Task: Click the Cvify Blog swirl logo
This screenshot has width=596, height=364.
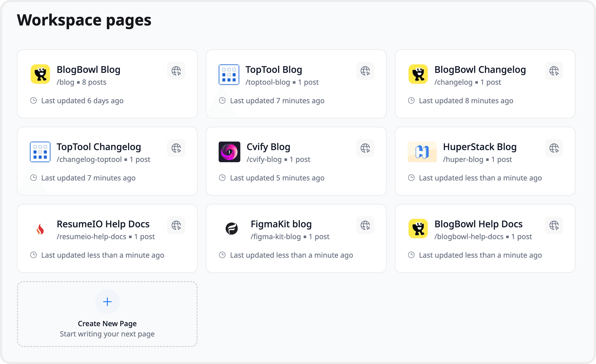Action: tap(229, 152)
